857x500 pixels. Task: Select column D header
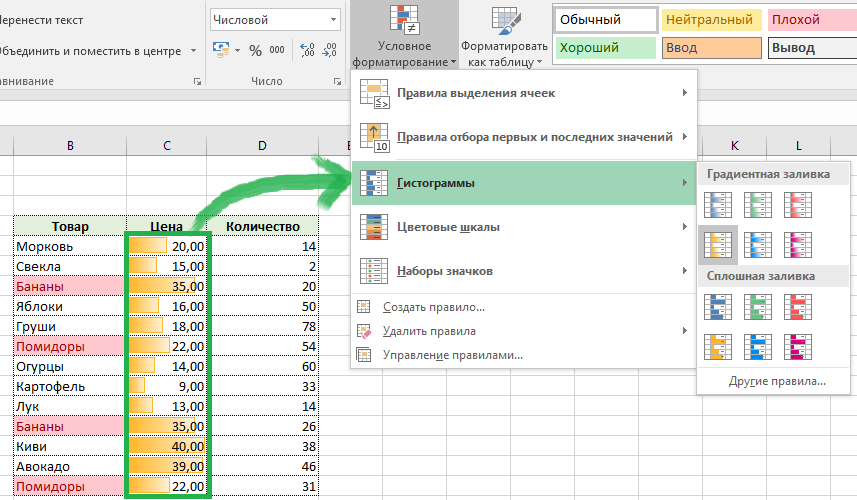pos(262,145)
